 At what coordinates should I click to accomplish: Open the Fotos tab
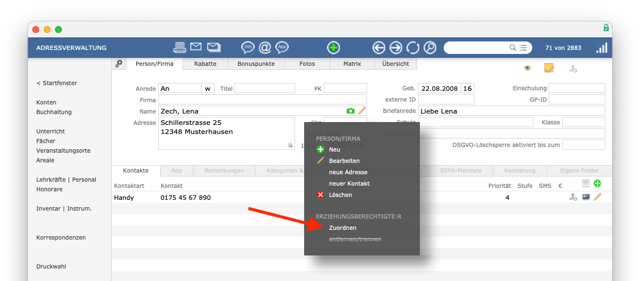(307, 64)
